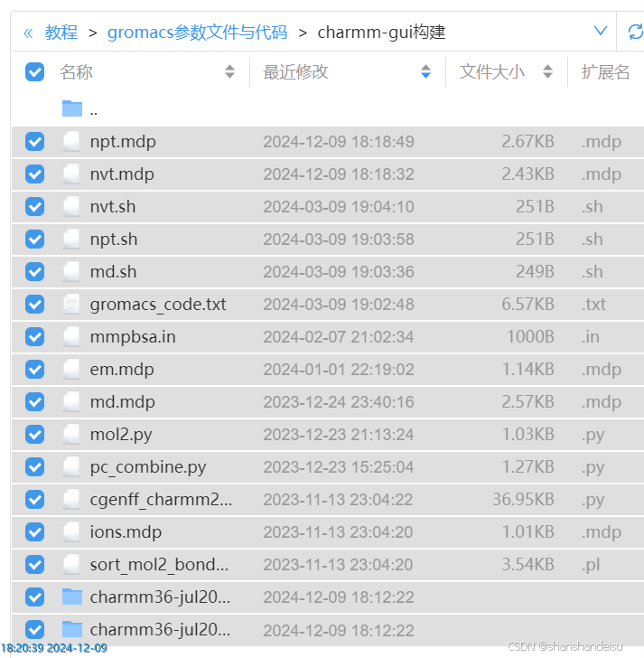Screen dimensions: 644x658
Task: Click the file icon of ions.mdp
Action: tap(71, 531)
